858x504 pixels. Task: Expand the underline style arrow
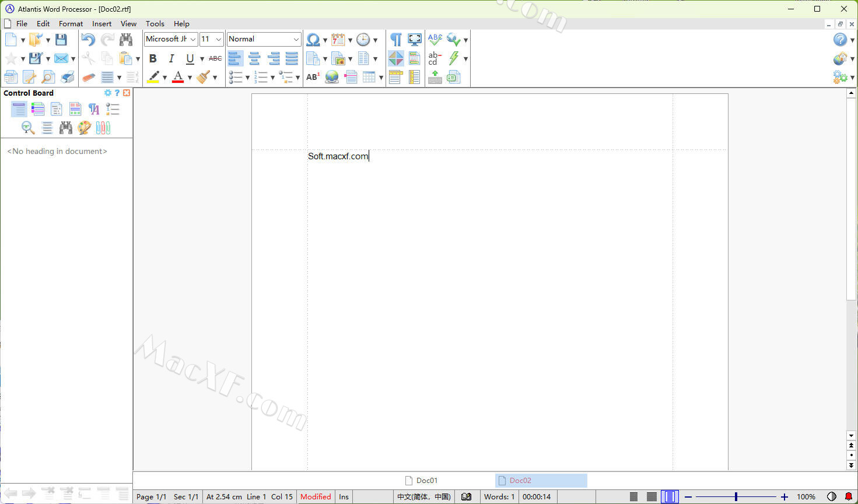click(202, 59)
